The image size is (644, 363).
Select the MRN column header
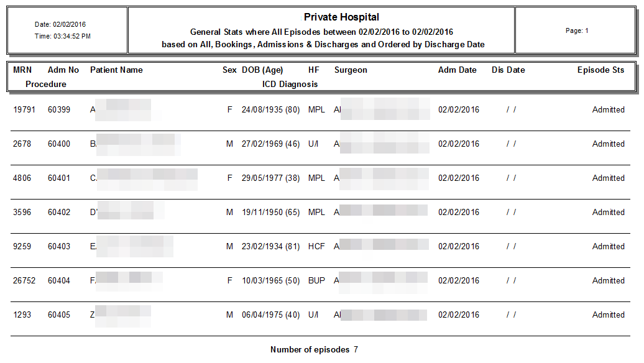click(x=22, y=70)
